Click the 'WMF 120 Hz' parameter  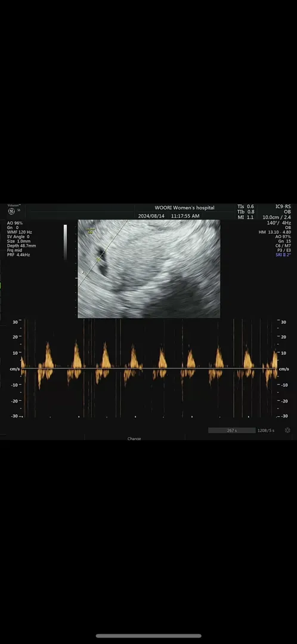19,232
